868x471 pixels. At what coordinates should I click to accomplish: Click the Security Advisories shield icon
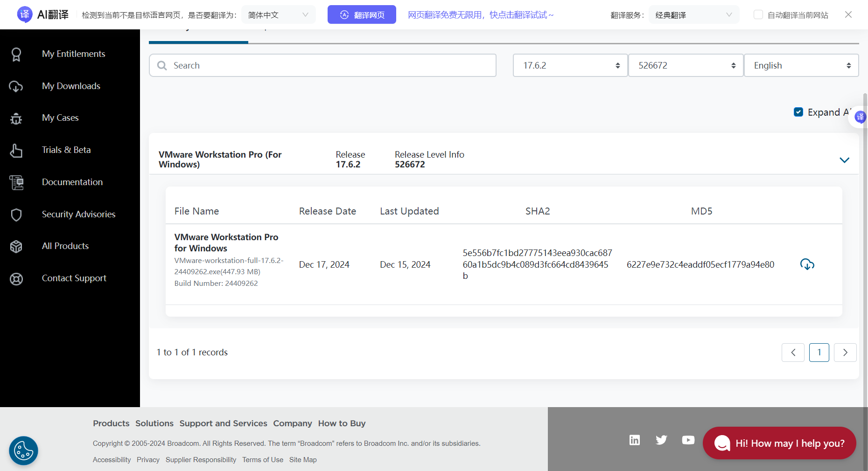click(x=16, y=215)
